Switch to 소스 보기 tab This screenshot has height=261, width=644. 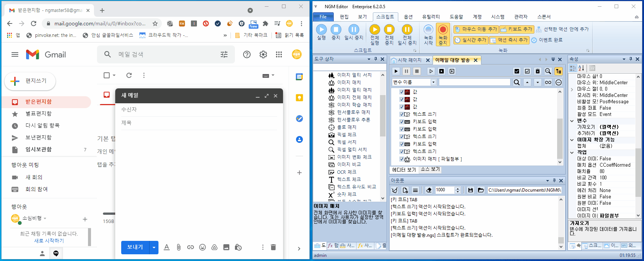click(x=430, y=170)
